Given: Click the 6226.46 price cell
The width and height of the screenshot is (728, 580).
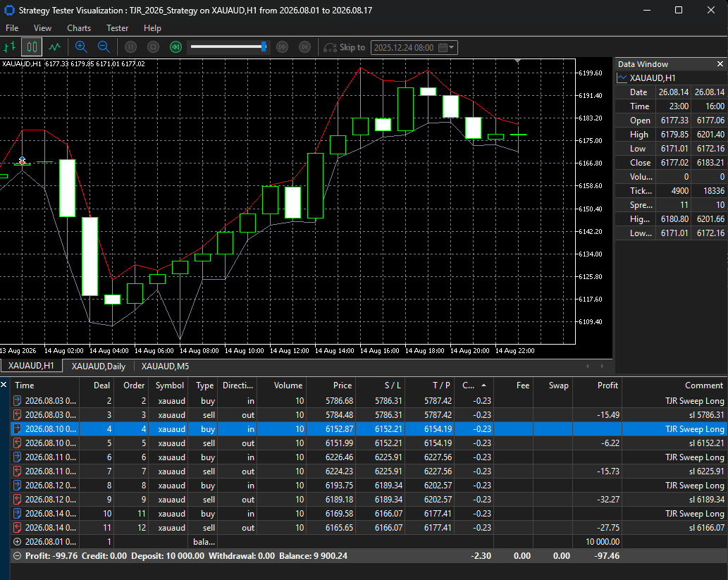Looking at the screenshot, I should pos(331,457).
